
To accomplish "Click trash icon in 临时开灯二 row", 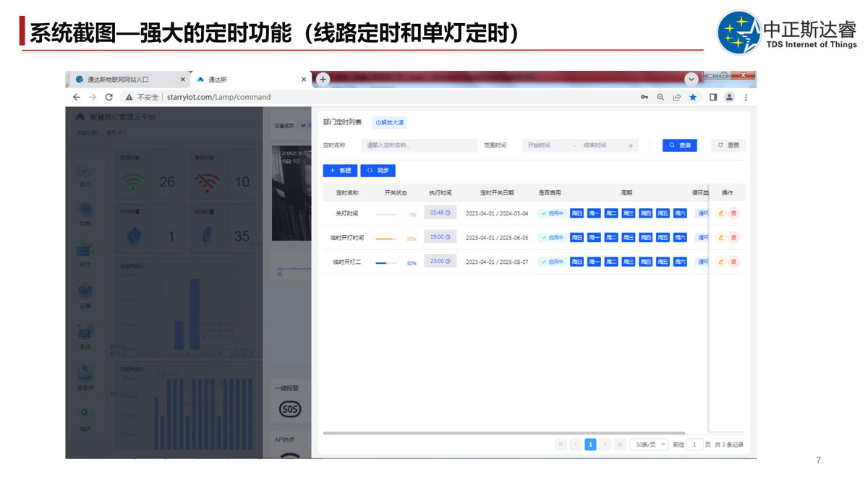I will 733,262.
